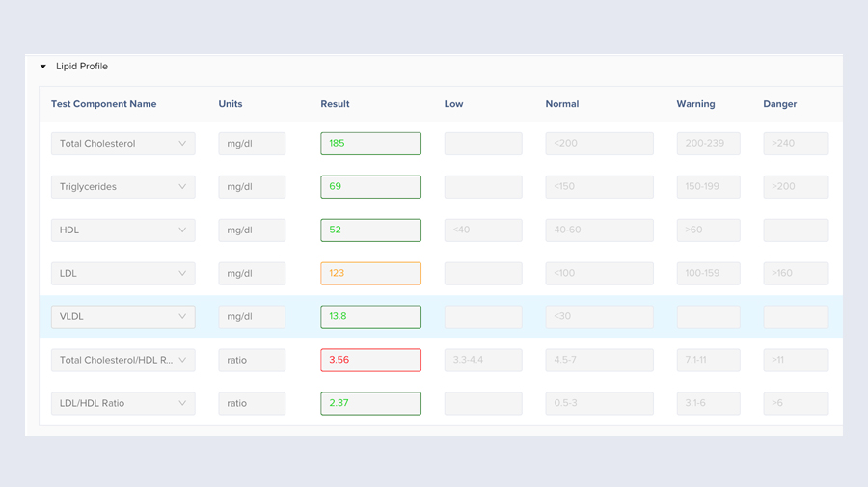Open the LDL/HDL Ratio component dropdown

click(122, 403)
